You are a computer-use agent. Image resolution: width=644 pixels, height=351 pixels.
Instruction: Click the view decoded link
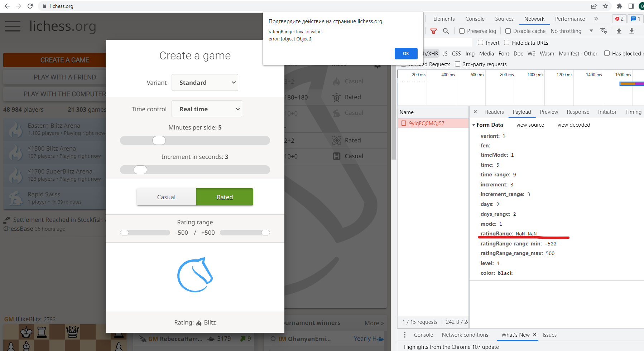point(573,125)
